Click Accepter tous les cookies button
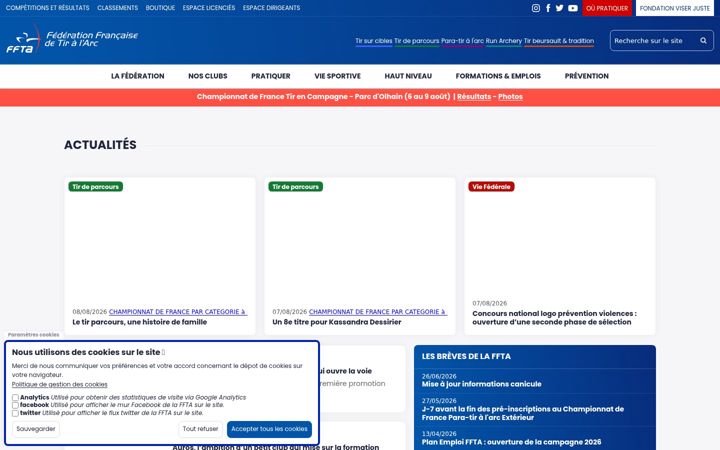 click(269, 429)
